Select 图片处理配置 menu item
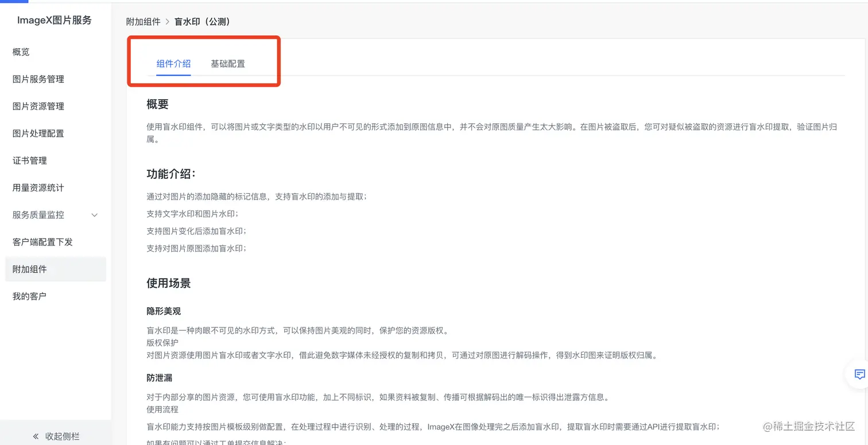The width and height of the screenshot is (868, 445). 38,134
